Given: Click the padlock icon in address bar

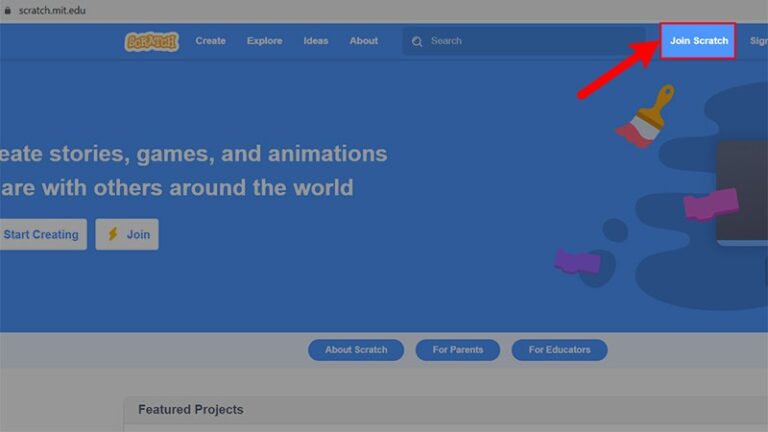Looking at the screenshot, I should pos(8,9).
